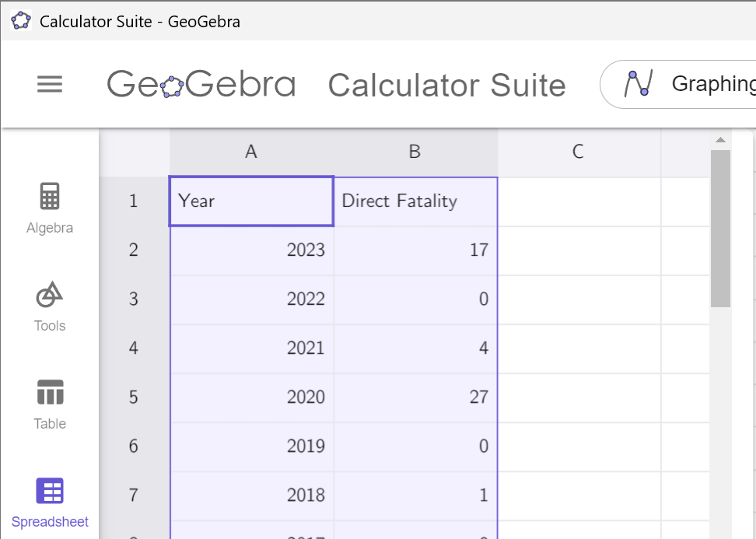Select cell containing 2018
The width and height of the screenshot is (756, 539).
point(252,495)
